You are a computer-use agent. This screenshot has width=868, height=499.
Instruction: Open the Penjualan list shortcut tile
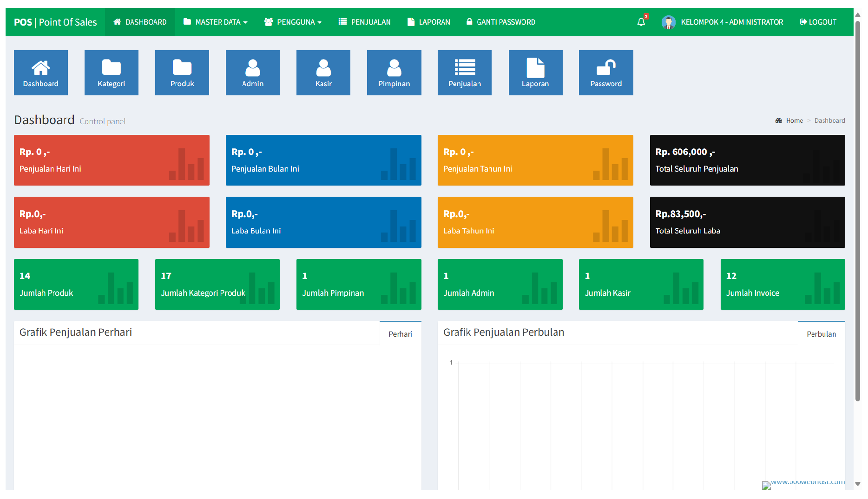[465, 73]
